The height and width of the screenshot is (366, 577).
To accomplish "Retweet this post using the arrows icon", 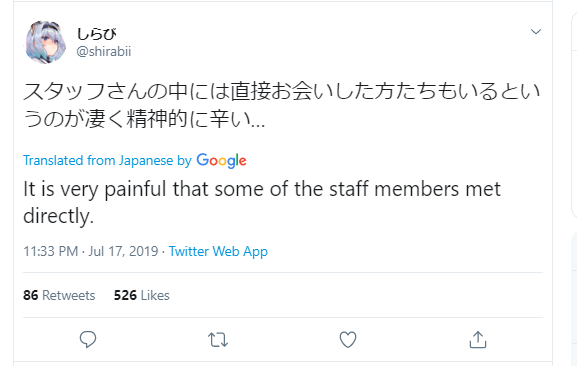I will tap(218, 340).
